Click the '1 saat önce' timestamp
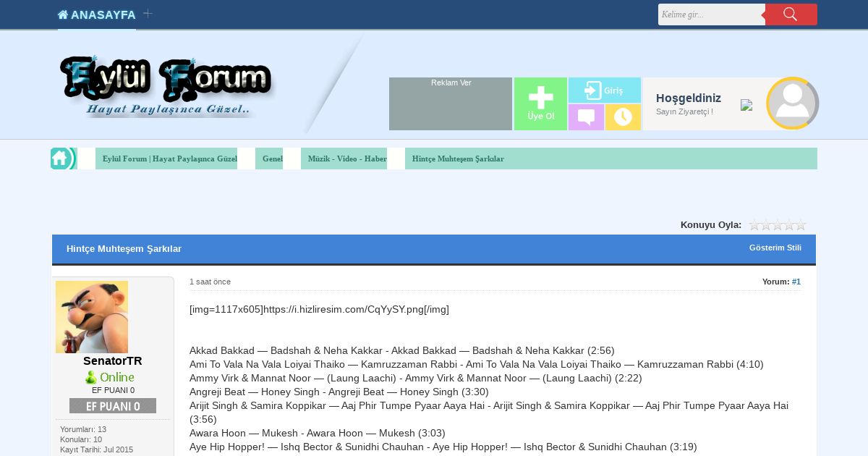 tap(210, 282)
